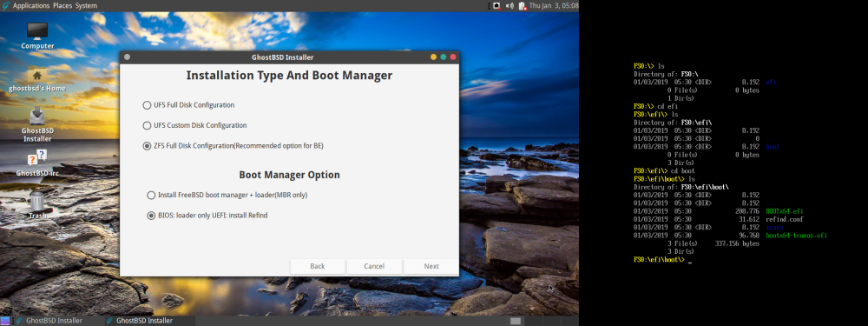Click the Cancel button
Screen dimensions: 868x326
coord(374,266)
